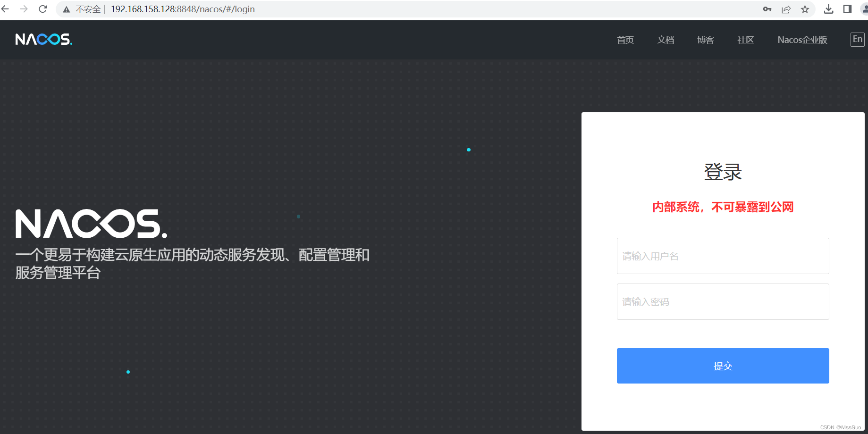The image size is (868, 434).
Task: Open the browser profile avatar
Action: [864, 9]
